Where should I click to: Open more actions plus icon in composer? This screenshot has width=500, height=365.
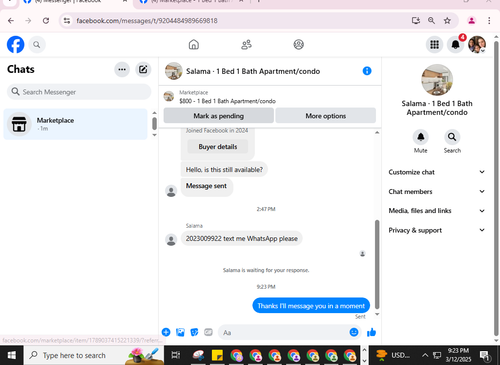(166, 332)
